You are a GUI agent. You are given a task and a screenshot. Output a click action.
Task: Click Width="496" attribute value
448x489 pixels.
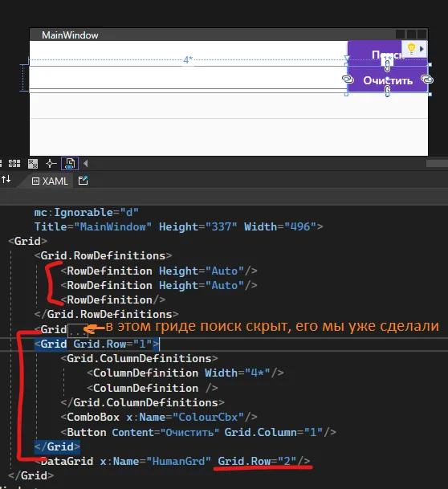click(x=280, y=226)
